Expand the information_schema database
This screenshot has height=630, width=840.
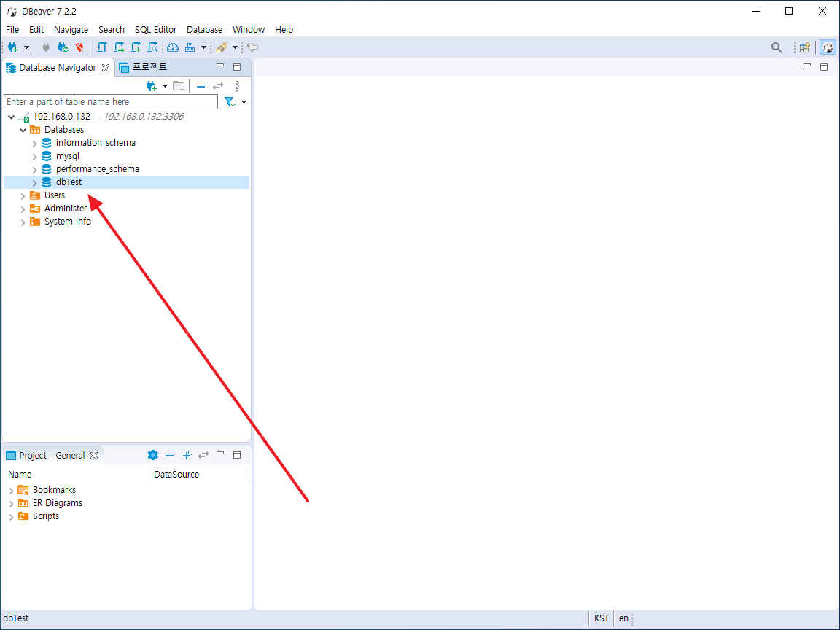35,143
